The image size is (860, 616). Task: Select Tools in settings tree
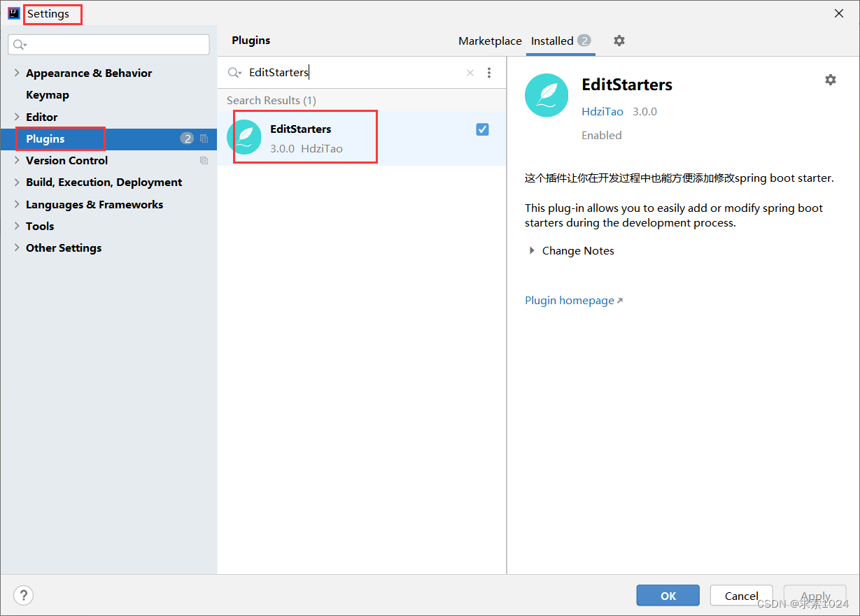click(40, 226)
